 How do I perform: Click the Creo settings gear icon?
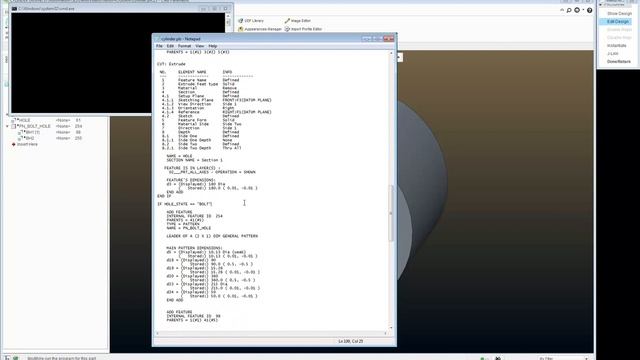577,10
